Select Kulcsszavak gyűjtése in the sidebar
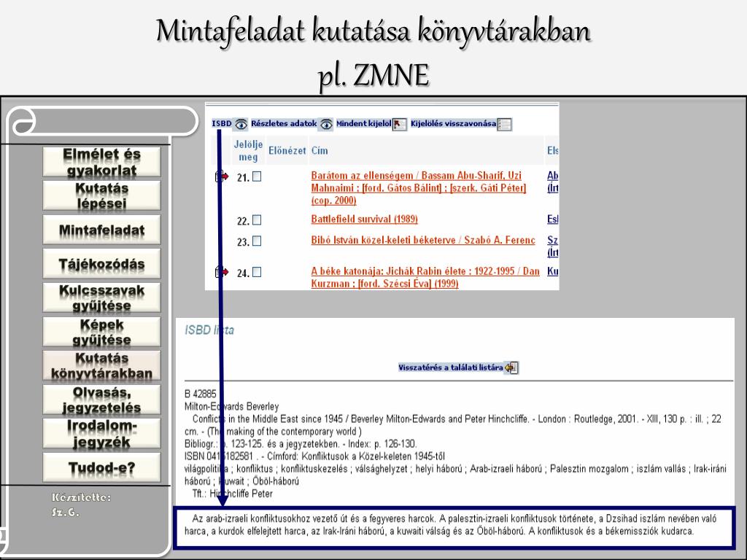747x560 pixels. pos(101,297)
